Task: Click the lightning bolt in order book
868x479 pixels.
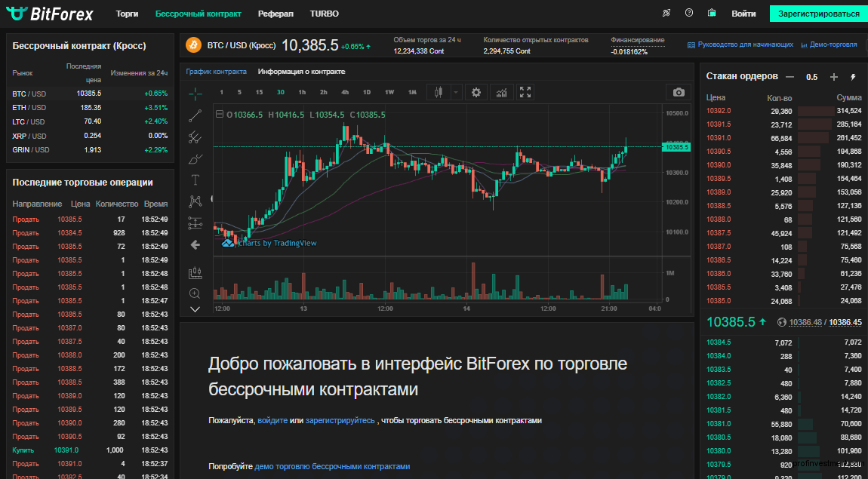Action: (x=853, y=77)
